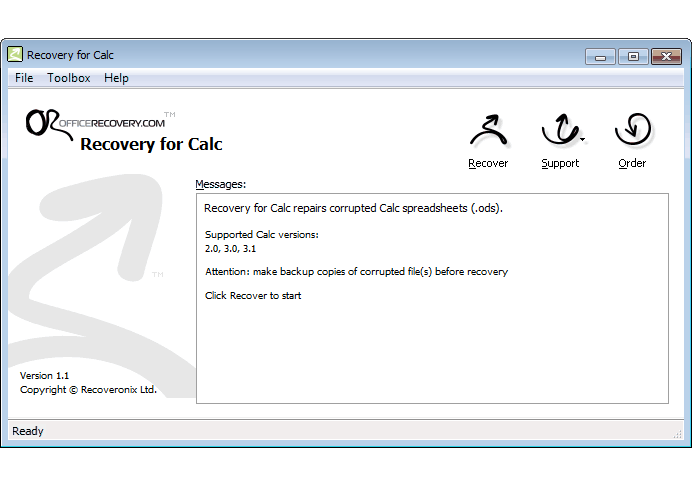Minimize the Recovery for Calc window
Image resolution: width=692 pixels, height=488 pixels.
click(600, 57)
